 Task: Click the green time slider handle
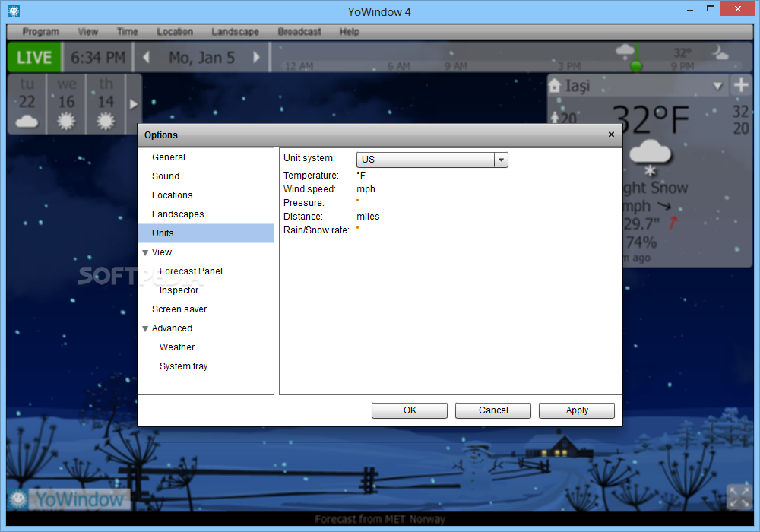(636, 65)
